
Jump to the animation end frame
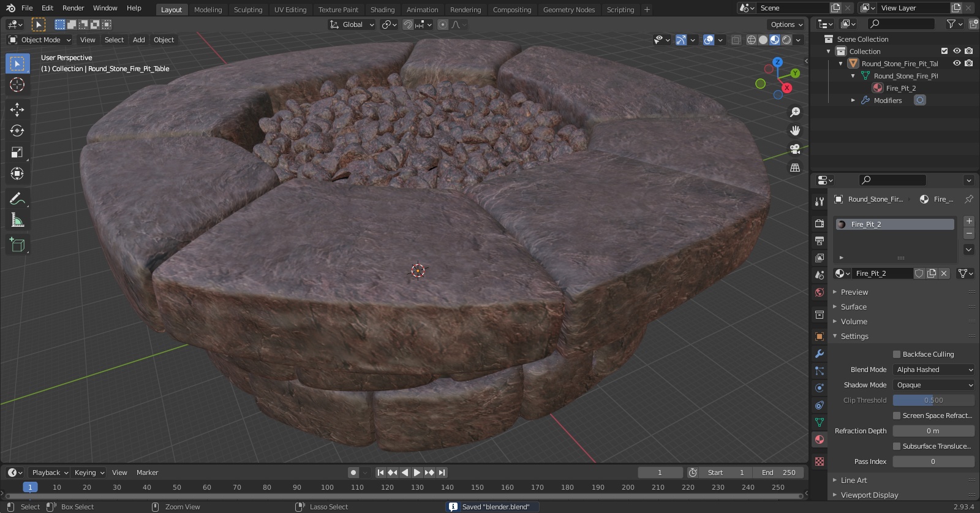click(442, 473)
